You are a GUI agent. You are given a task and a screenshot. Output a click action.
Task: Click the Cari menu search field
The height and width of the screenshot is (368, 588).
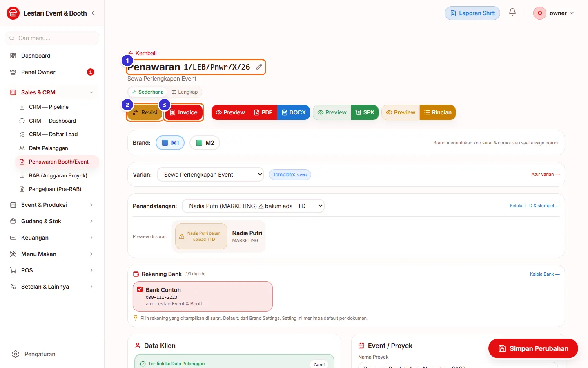[x=52, y=38]
